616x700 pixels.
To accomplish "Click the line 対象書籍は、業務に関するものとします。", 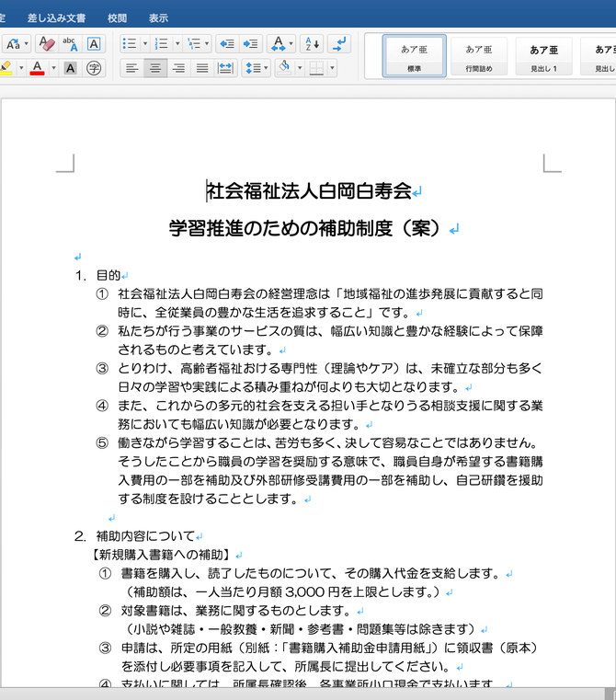I will 235,611.
